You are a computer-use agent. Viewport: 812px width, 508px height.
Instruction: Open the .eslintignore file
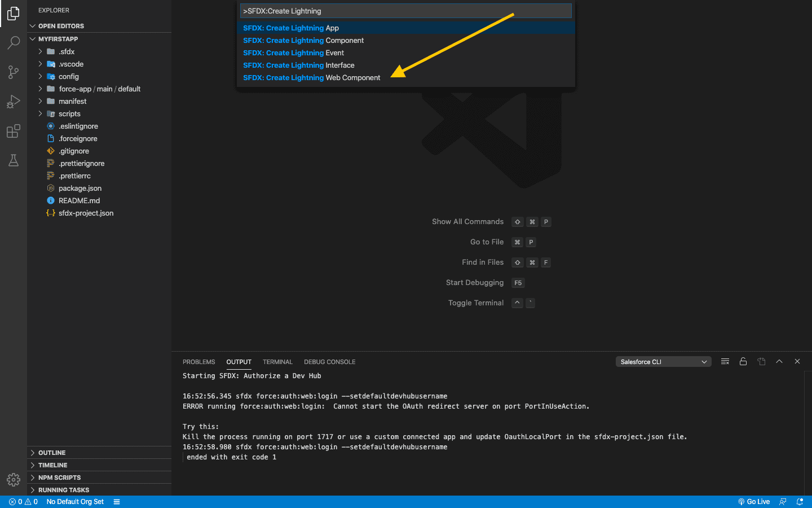[99, 126]
